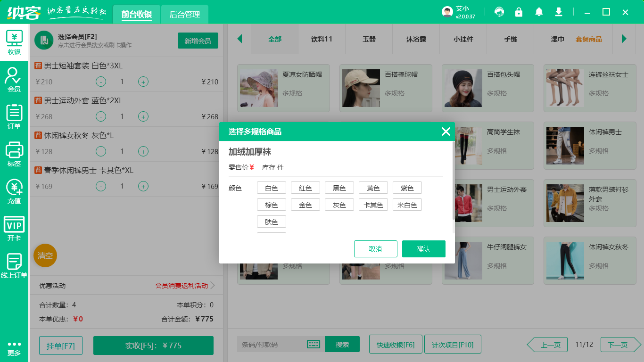Select the 米白色 color option

tap(407, 205)
